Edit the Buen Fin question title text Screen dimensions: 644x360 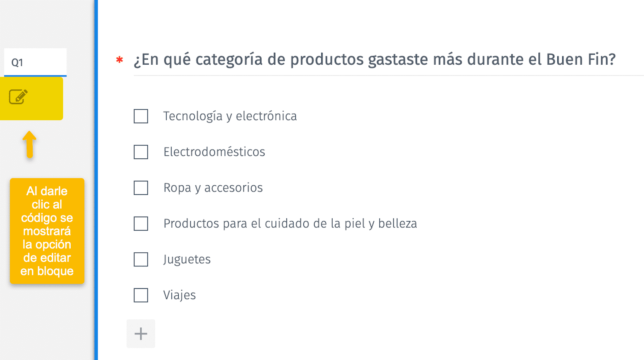tap(374, 60)
